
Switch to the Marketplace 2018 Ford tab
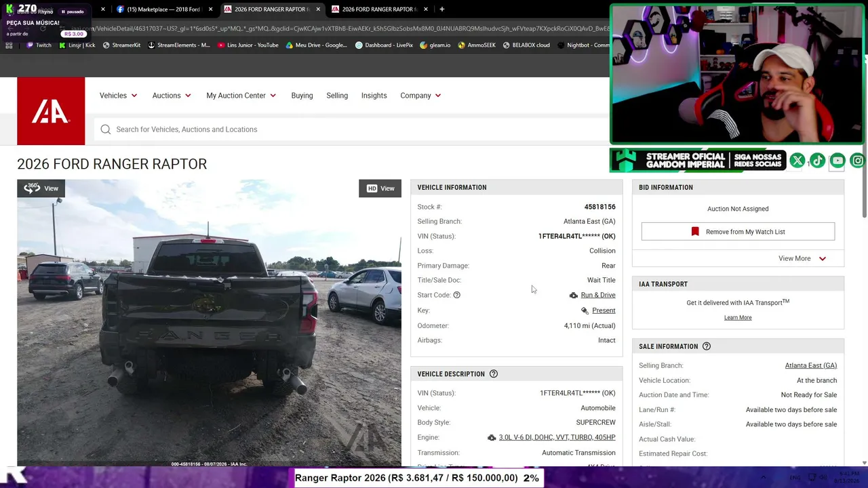[163, 9]
